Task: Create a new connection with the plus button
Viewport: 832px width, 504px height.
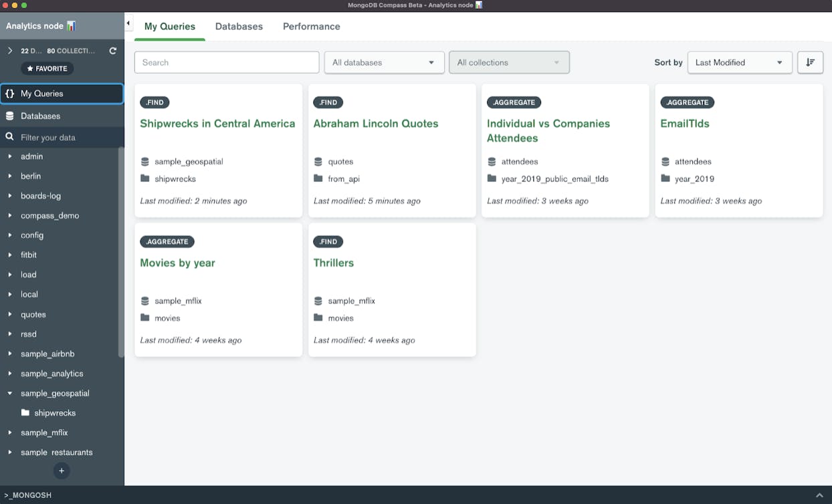Action: (x=62, y=471)
